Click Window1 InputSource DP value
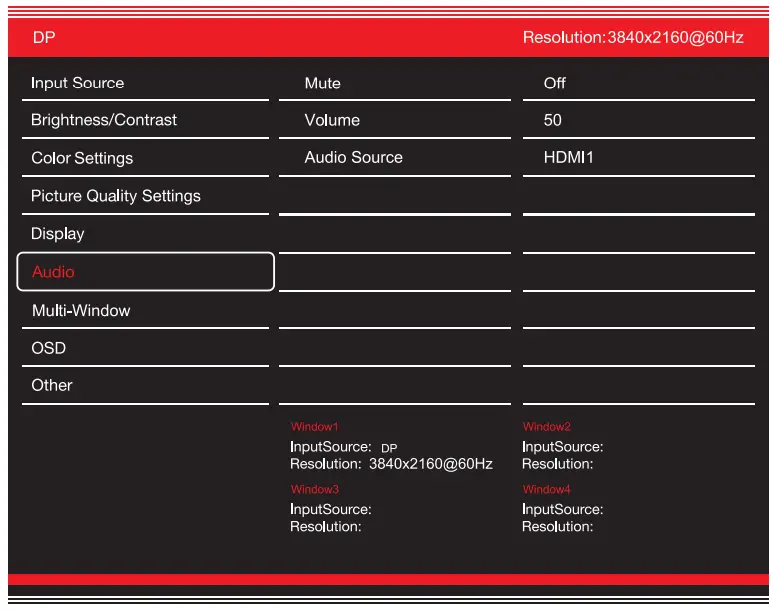The width and height of the screenshot is (773, 611). click(389, 448)
